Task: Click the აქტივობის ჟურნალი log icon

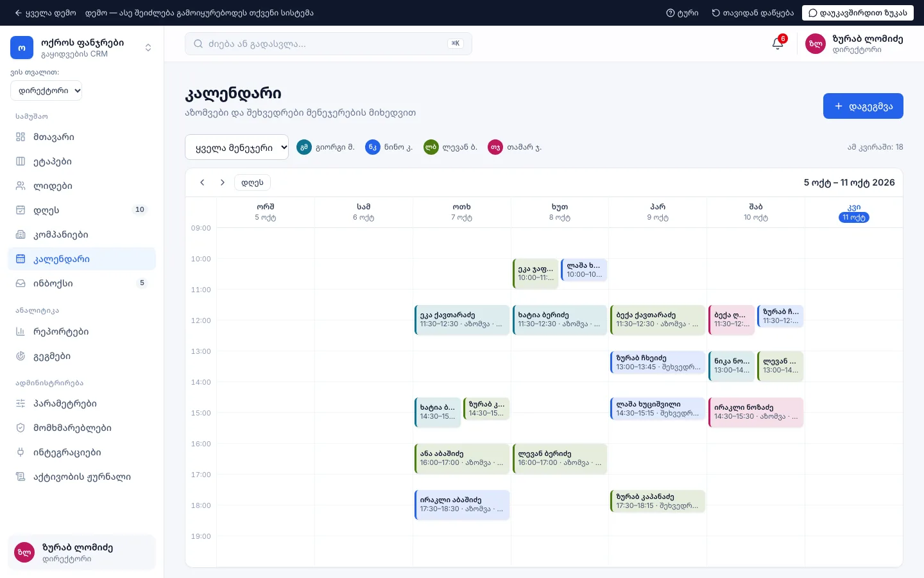Action: pos(21,477)
